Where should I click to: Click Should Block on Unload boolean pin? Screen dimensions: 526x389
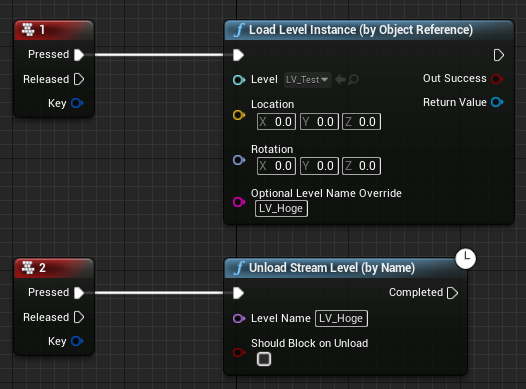tap(239, 352)
